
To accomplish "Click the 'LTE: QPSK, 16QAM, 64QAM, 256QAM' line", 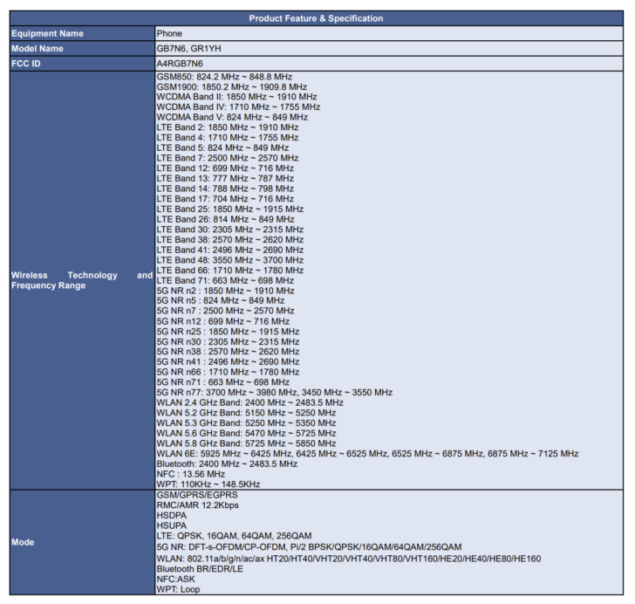I will point(234,536).
